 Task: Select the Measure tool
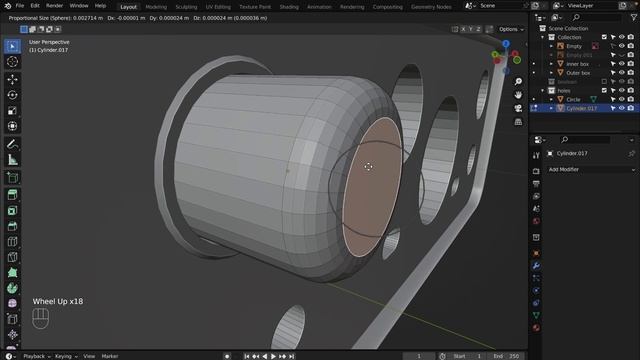(12, 160)
